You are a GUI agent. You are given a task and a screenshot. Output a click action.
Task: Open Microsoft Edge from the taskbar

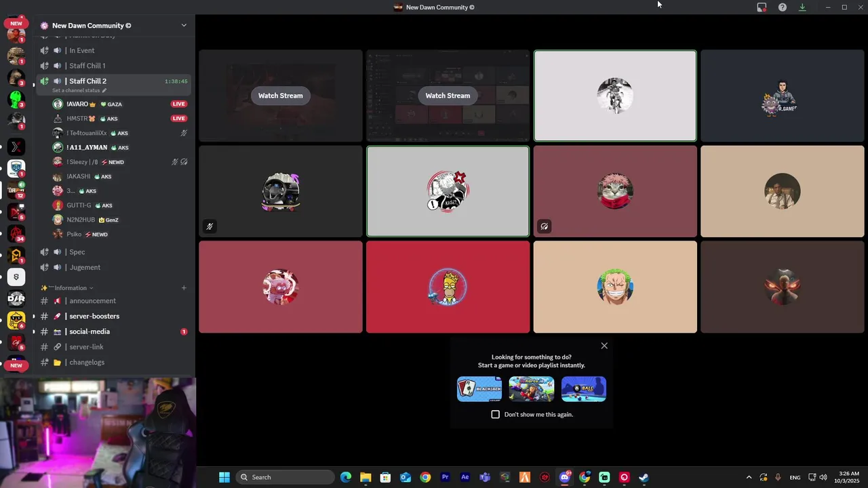346,477
